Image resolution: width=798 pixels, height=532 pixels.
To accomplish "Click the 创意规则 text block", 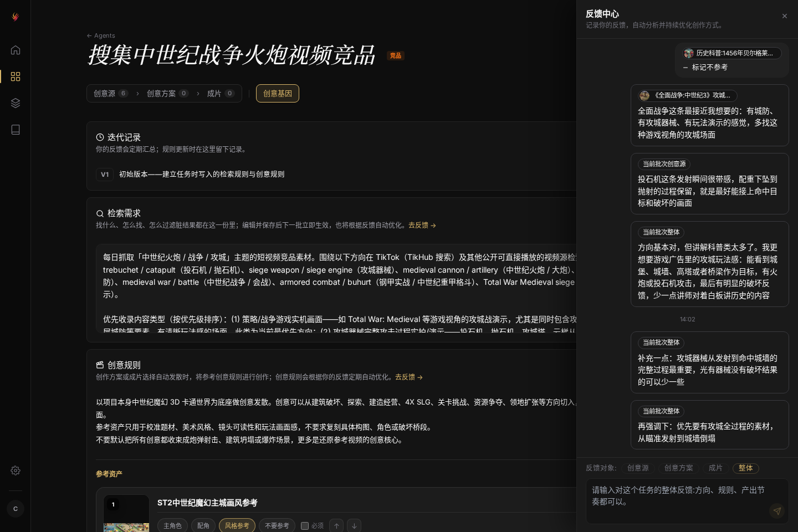I will click(x=336, y=421).
